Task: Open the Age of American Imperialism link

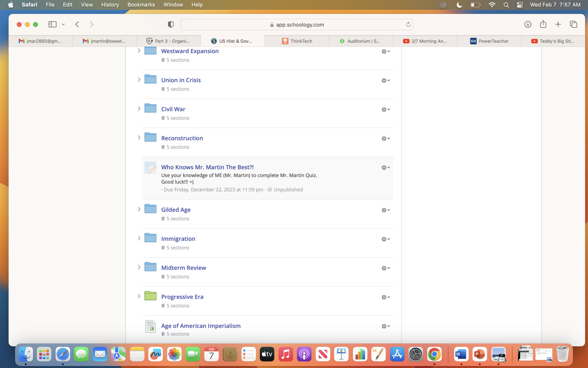Action: tap(201, 326)
